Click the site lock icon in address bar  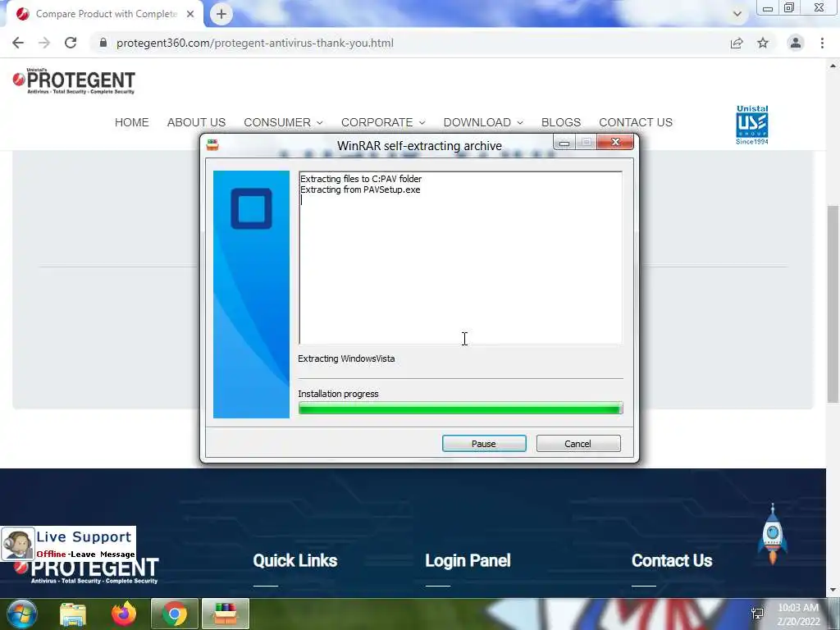coord(103,43)
